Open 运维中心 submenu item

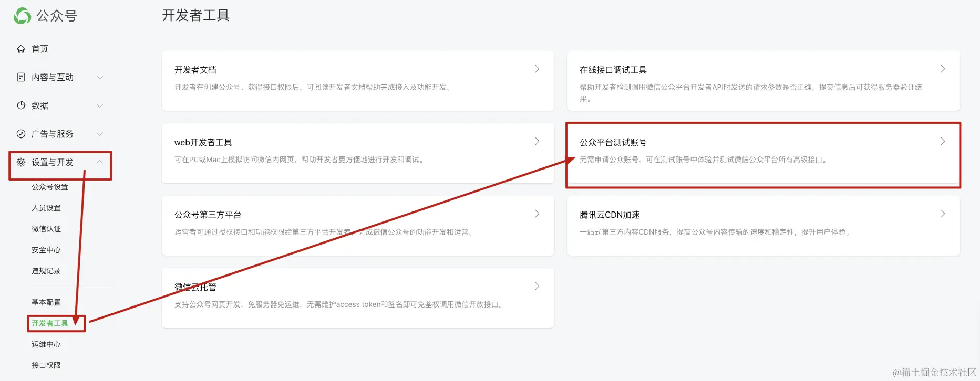tap(46, 344)
